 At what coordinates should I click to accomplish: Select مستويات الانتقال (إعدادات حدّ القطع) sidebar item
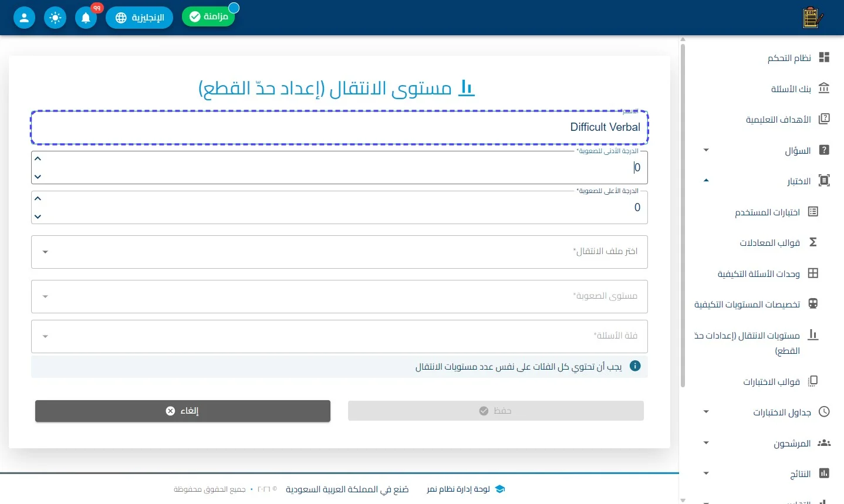757,343
